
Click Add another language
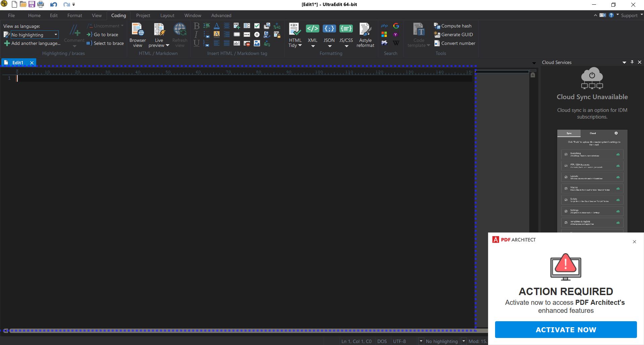pyautogui.click(x=32, y=43)
